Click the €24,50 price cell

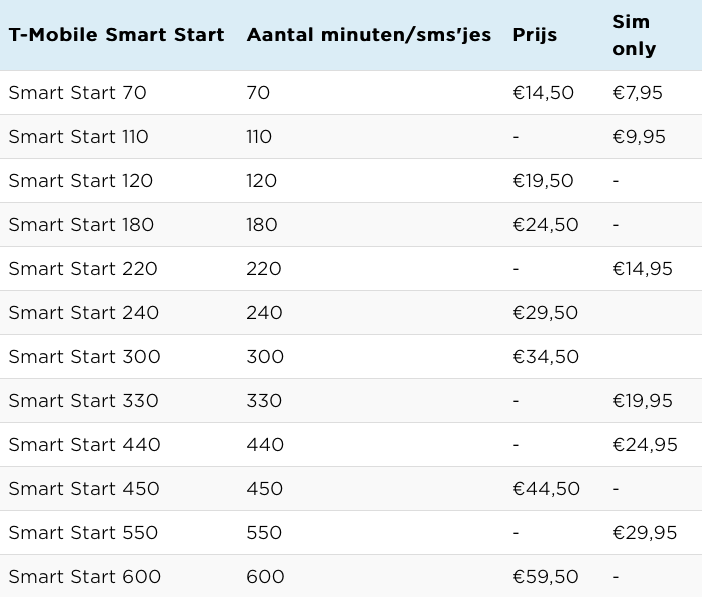pos(545,225)
